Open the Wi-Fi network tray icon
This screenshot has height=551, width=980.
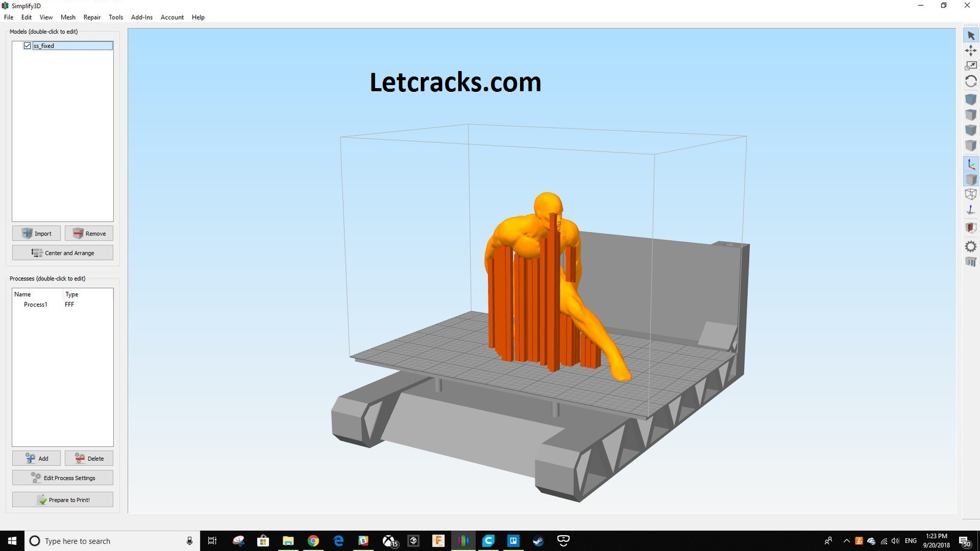point(883,541)
